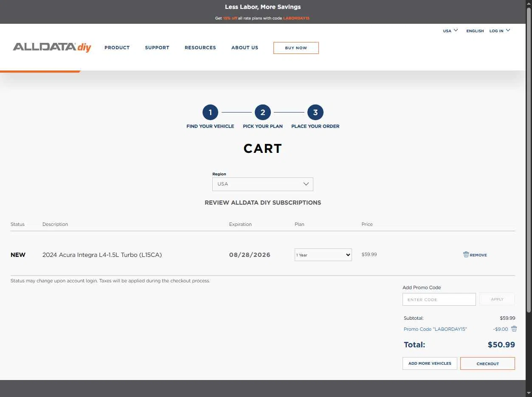Open the Resources menu
Image resolution: width=532 pixels, height=397 pixels.
[x=200, y=48]
